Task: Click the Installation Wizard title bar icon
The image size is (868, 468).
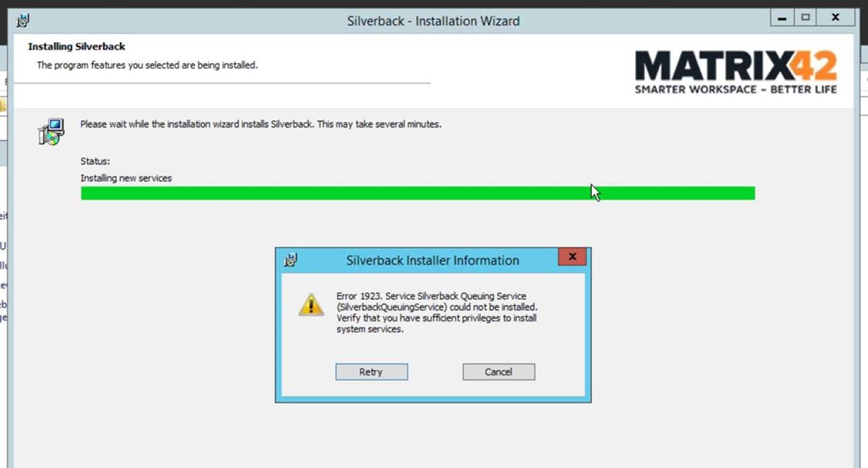Action: (x=23, y=21)
